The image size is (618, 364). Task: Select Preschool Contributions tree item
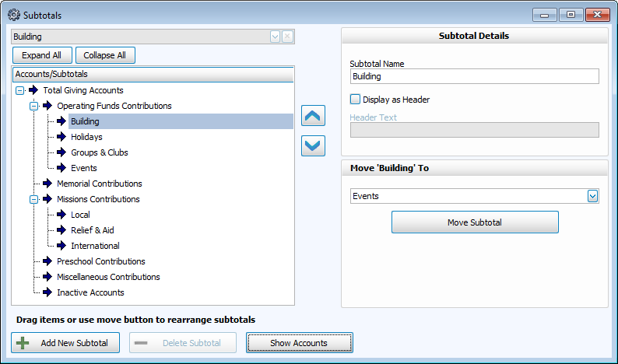pos(100,261)
